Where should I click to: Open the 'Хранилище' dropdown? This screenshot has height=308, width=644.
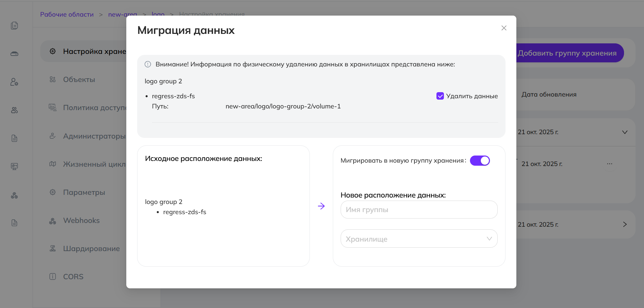click(x=419, y=239)
